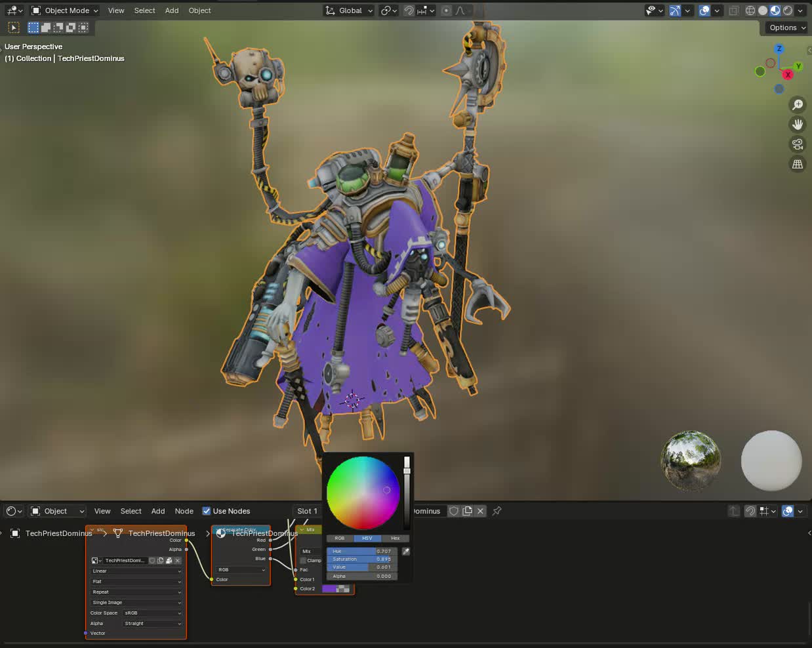Viewport: 812px width, 648px height.
Task: Switch to the Hex tab in color picker
Action: [396, 538]
